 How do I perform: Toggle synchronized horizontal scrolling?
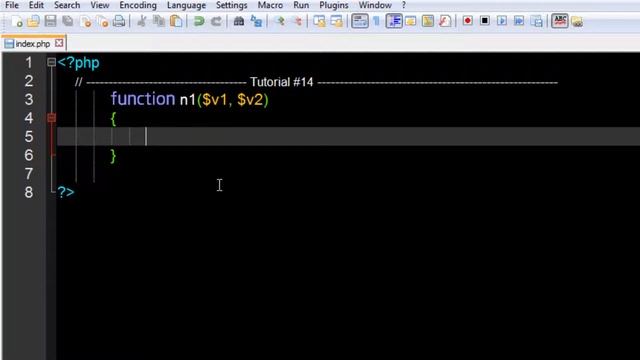pos(337,21)
